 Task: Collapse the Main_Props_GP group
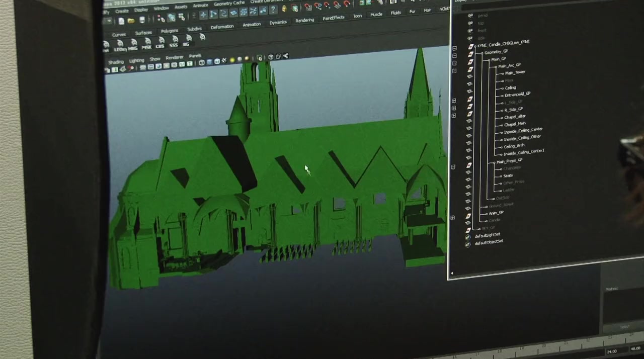tap(453, 167)
